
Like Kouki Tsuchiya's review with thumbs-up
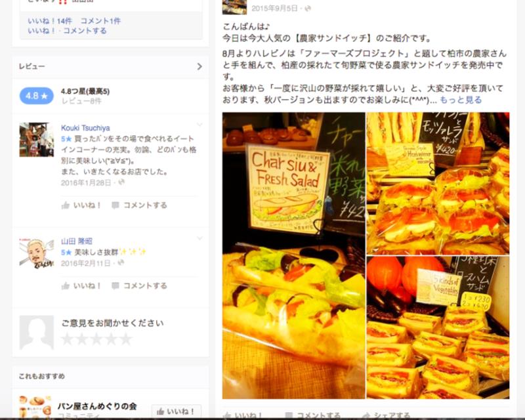coord(81,205)
